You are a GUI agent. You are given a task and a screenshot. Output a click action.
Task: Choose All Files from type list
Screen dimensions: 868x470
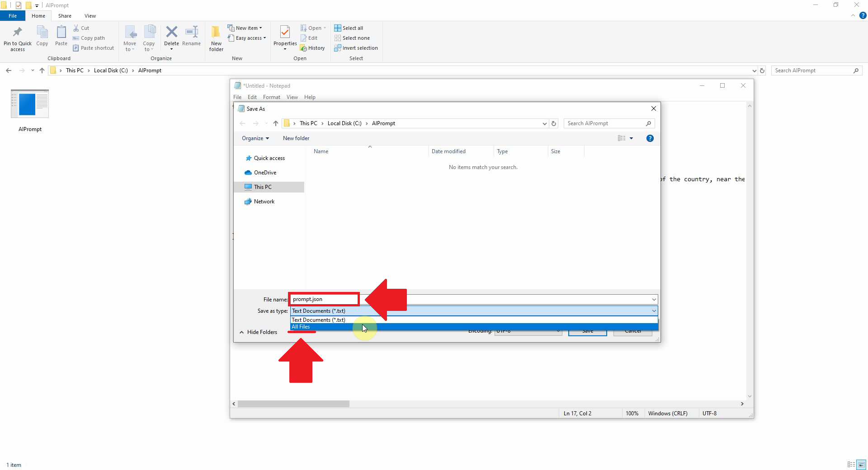[474, 327]
